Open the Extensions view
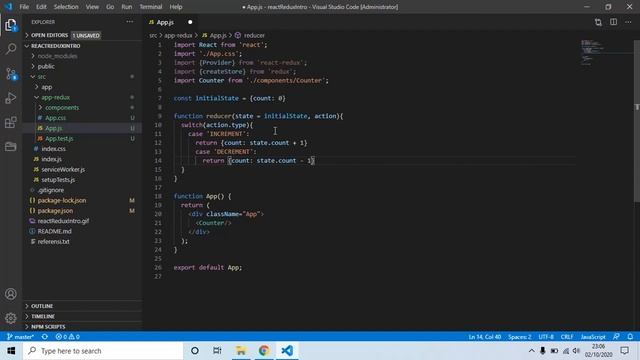 (x=11, y=122)
